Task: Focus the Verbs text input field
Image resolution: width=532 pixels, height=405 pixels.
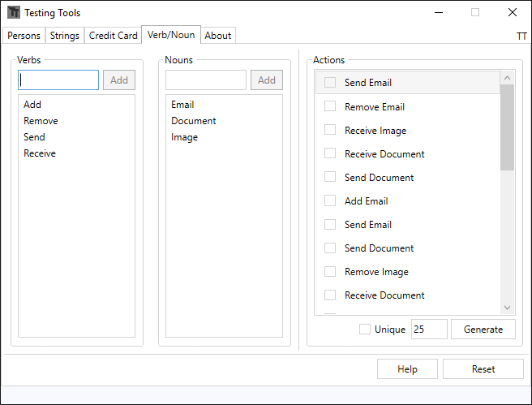Action: [58, 80]
